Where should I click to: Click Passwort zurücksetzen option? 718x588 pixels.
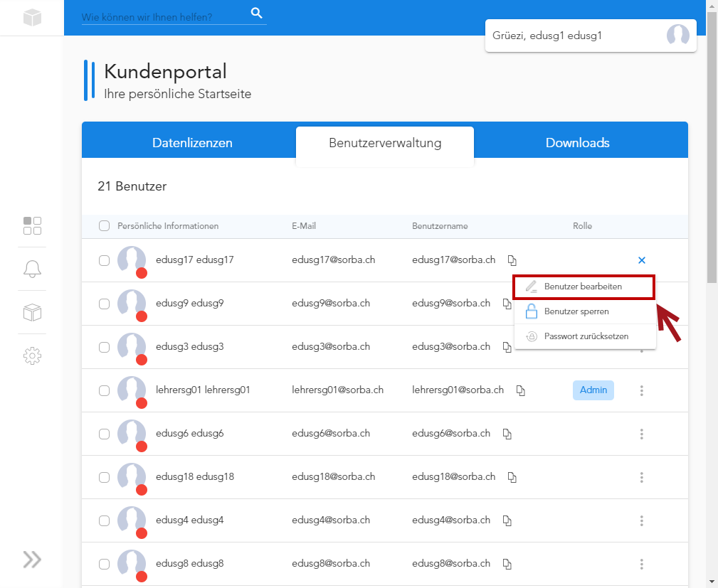pos(586,336)
